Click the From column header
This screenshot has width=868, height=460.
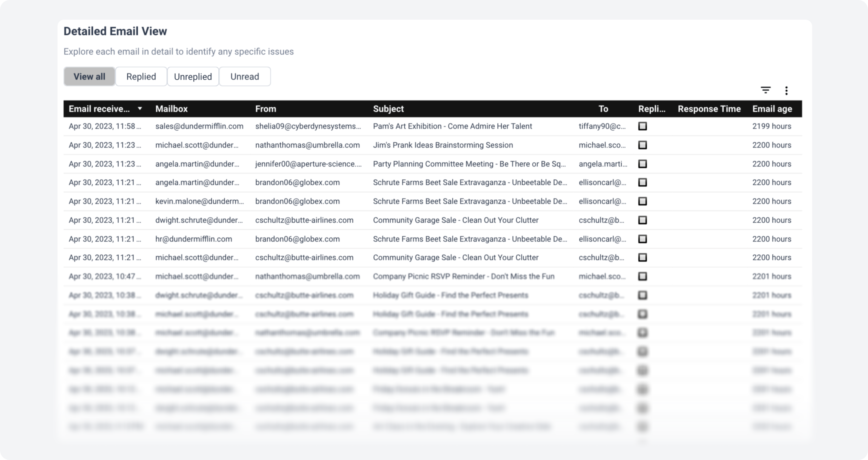tap(265, 109)
